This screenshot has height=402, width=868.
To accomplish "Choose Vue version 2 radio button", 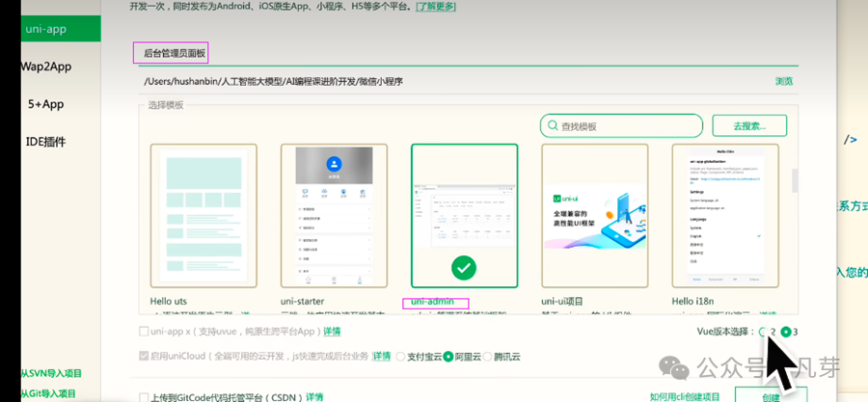I will pyautogui.click(x=764, y=332).
